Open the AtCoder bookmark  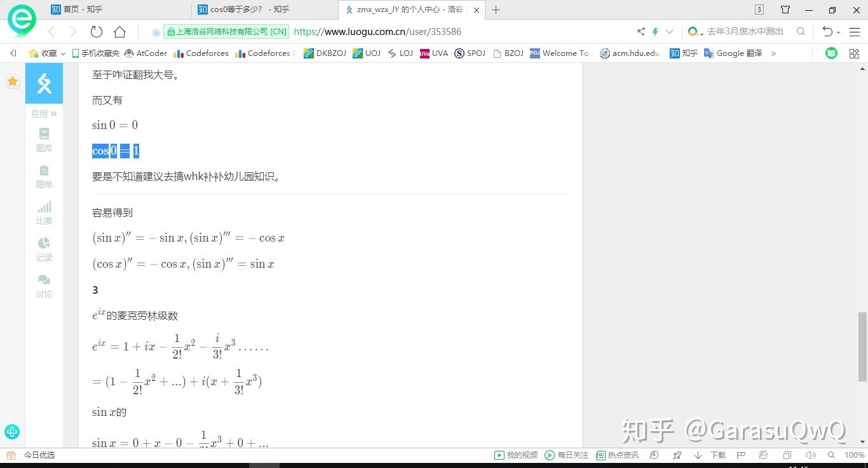[x=146, y=53]
